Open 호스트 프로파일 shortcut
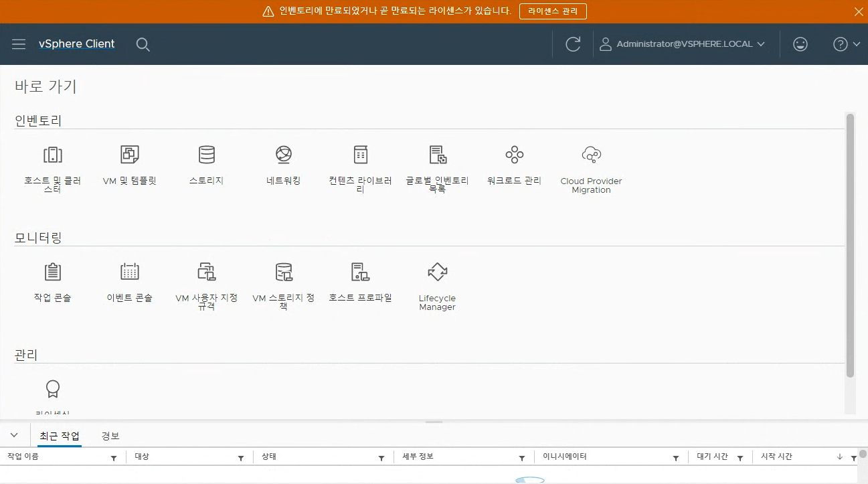Viewport: 868px width, 484px height. coord(361,283)
